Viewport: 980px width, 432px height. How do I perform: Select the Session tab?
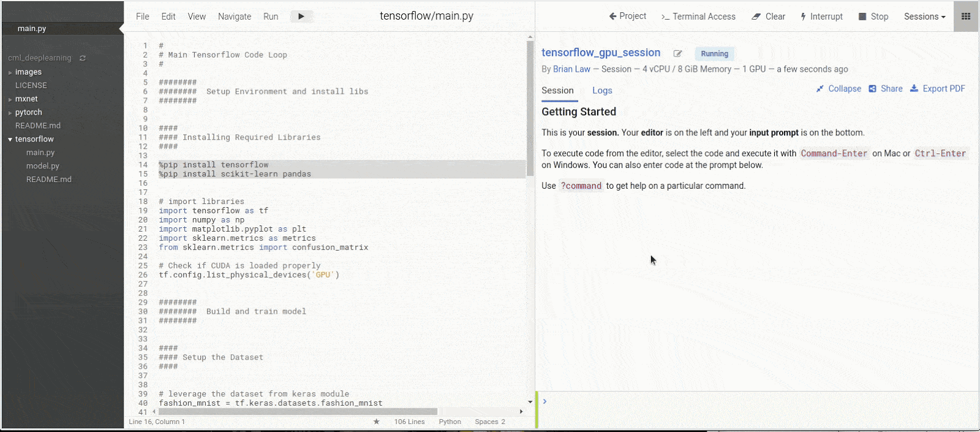[x=557, y=91]
